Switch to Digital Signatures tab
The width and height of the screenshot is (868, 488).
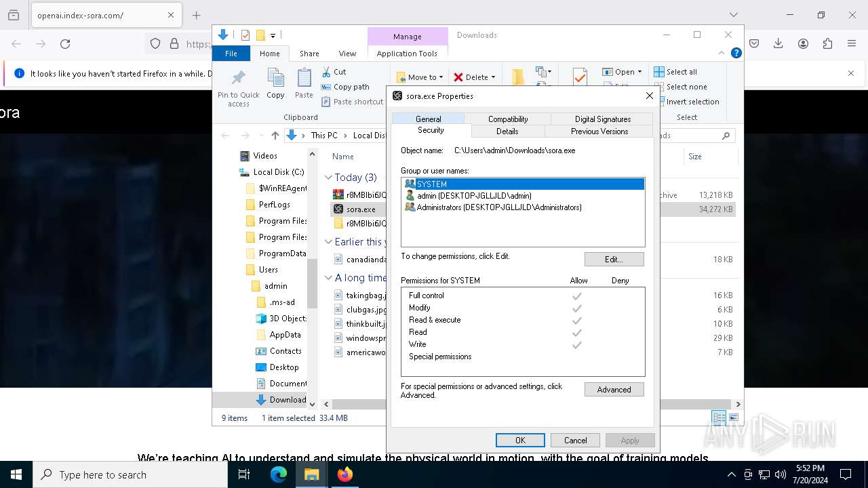coord(603,119)
